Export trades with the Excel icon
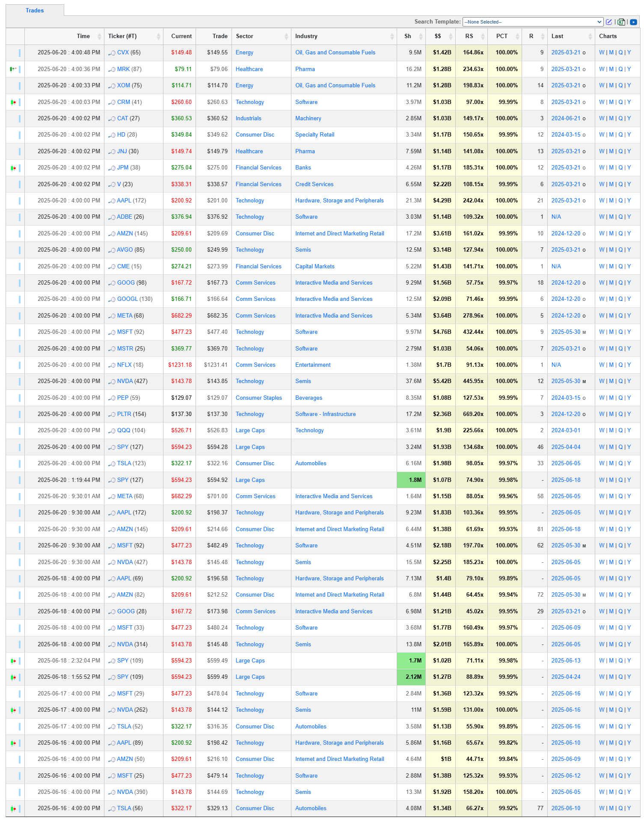 [x=621, y=22]
